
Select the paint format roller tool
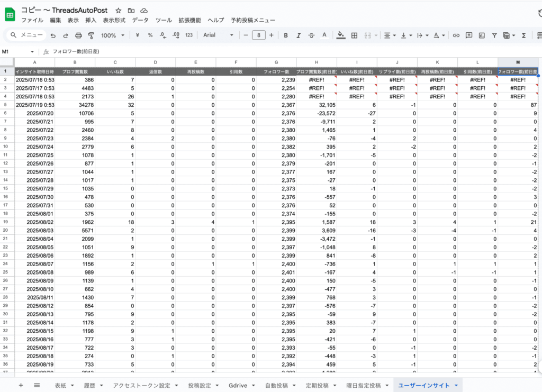coord(91,35)
